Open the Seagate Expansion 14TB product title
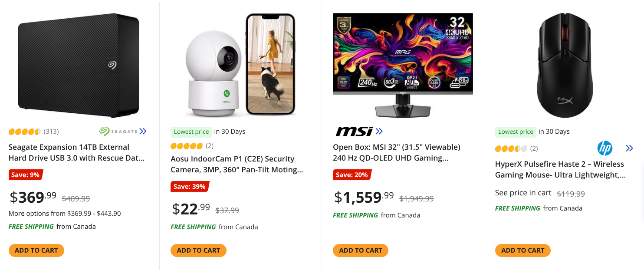The height and width of the screenshot is (270, 644). pos(76,153)
